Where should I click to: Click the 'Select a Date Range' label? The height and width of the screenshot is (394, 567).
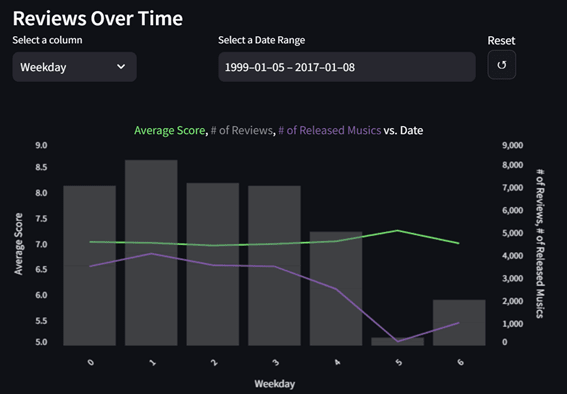click(x=261, y=40)
